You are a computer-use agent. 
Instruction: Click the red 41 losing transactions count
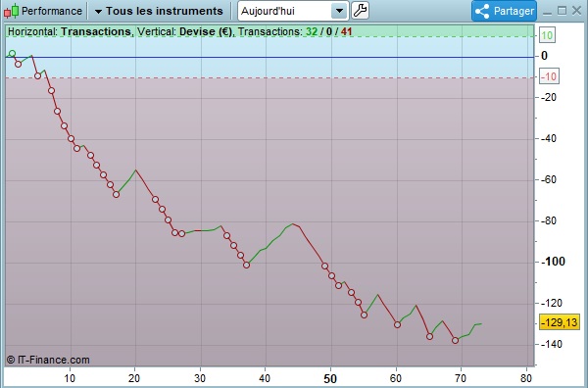tap(347, 32)
